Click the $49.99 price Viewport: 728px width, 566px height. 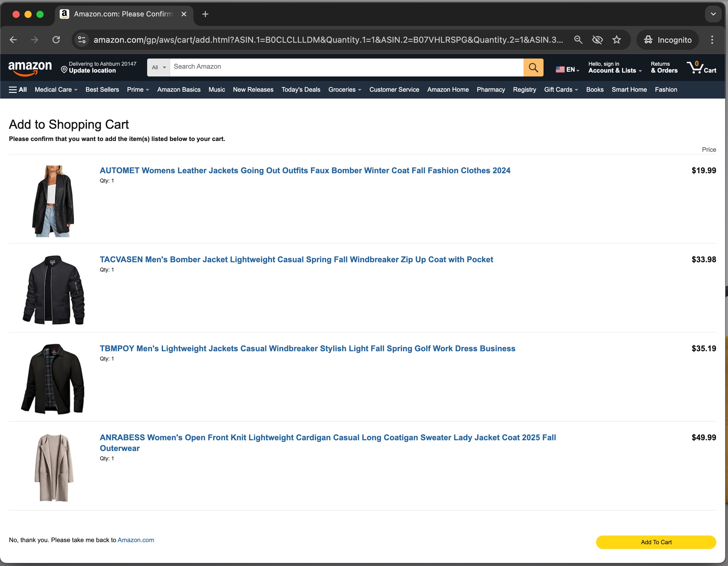point(704,438)
